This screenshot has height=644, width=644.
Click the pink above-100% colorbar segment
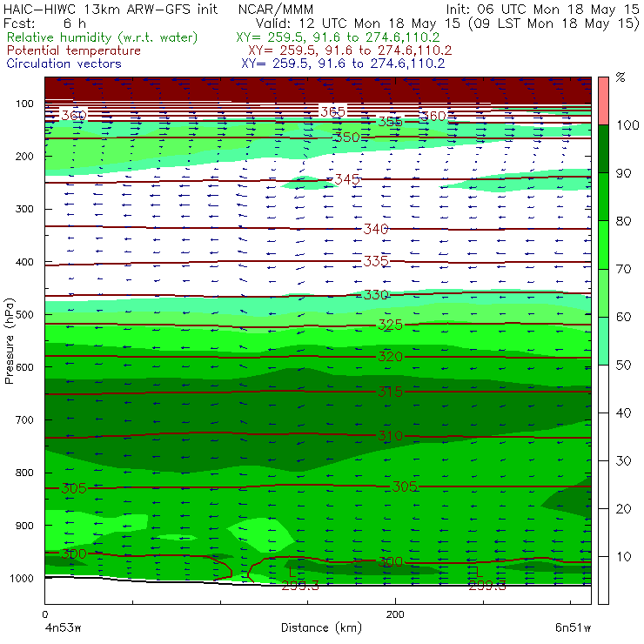[x=603, y=101]
